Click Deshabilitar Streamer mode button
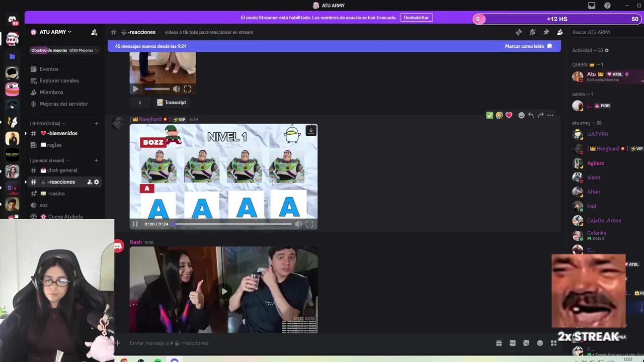 416,18
